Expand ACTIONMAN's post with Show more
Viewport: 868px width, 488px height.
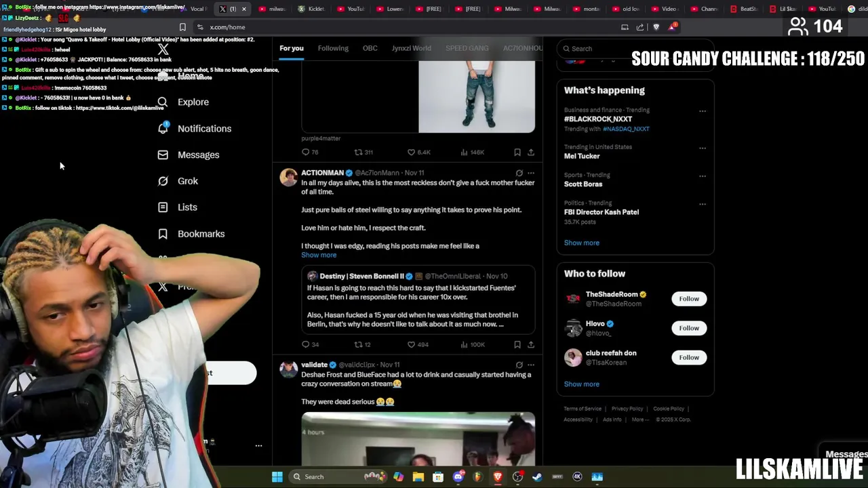click(319, 255)
